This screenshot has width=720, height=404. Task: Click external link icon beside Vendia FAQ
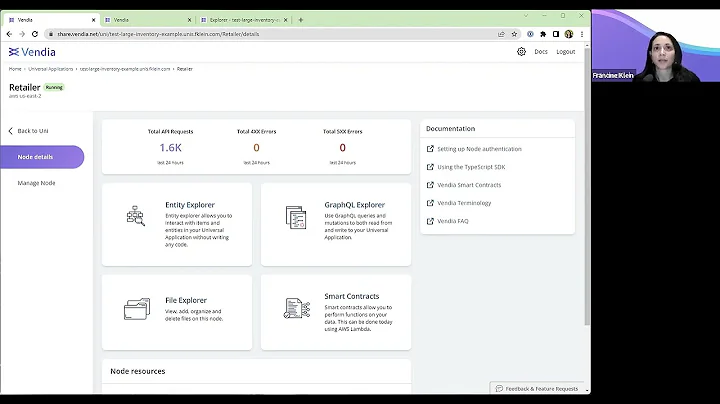(430, 221)
